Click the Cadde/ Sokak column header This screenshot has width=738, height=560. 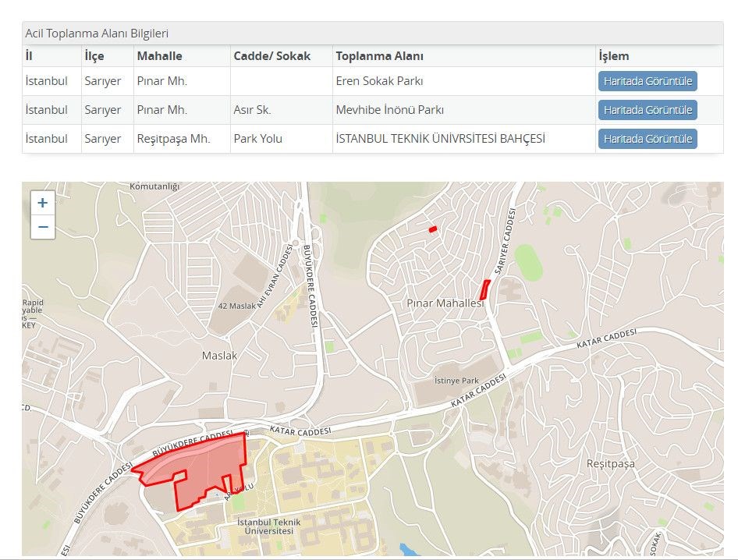(x=271, y=56)
